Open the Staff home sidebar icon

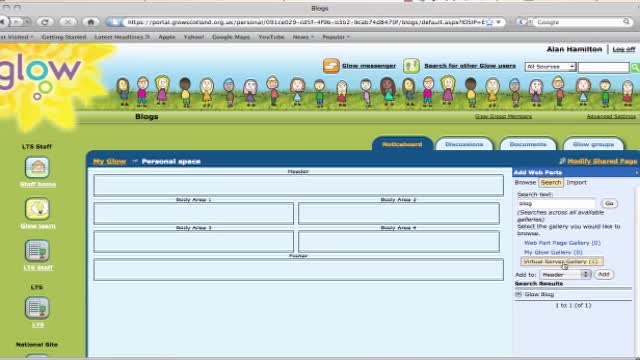pyautogui.click(x=37, y=167)
